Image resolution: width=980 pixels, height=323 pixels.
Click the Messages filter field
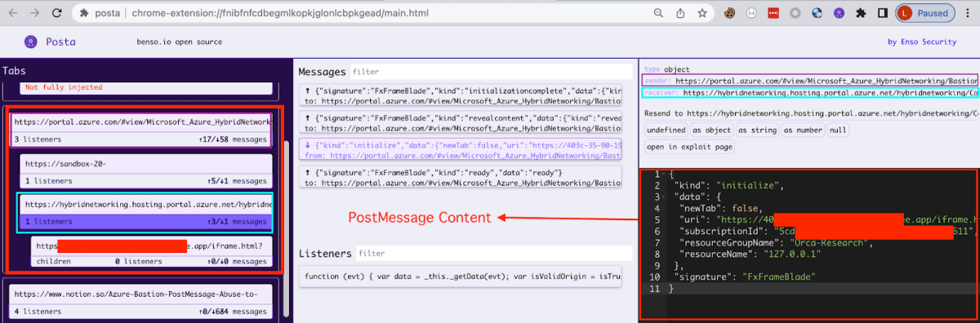point(490,72)
